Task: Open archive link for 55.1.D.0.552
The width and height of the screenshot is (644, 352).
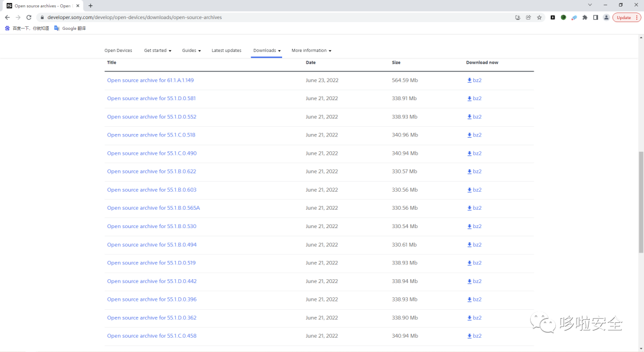Action: point(151,117)
